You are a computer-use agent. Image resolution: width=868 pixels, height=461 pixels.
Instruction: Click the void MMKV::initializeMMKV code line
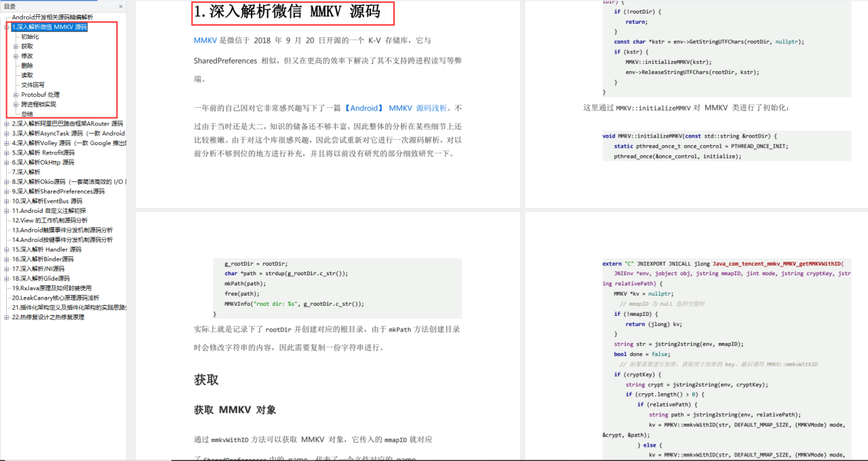point(690,136)
